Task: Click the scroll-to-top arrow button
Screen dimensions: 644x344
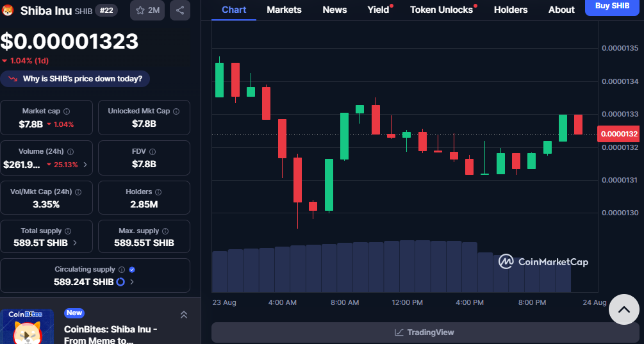Action: click(624, 309)
